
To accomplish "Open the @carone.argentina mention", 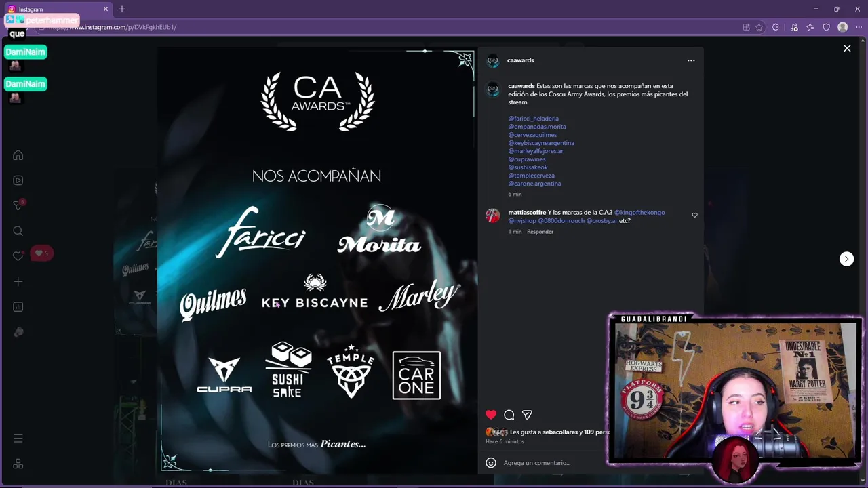I will 534,184.
